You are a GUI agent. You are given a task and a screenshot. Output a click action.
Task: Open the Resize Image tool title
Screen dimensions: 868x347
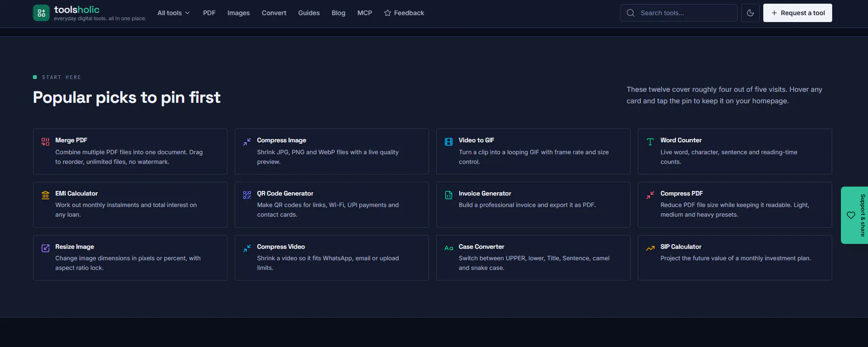pos(75,247)
